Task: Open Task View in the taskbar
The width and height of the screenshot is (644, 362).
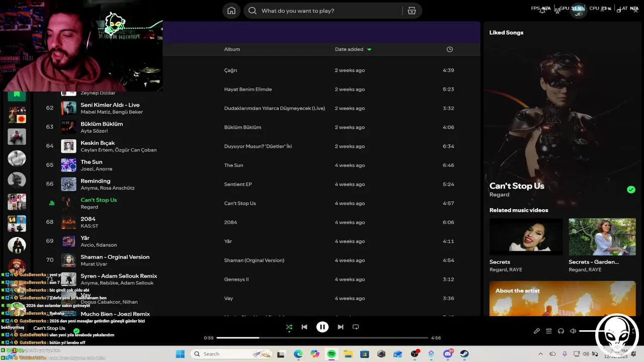Action: click(281, 354)
